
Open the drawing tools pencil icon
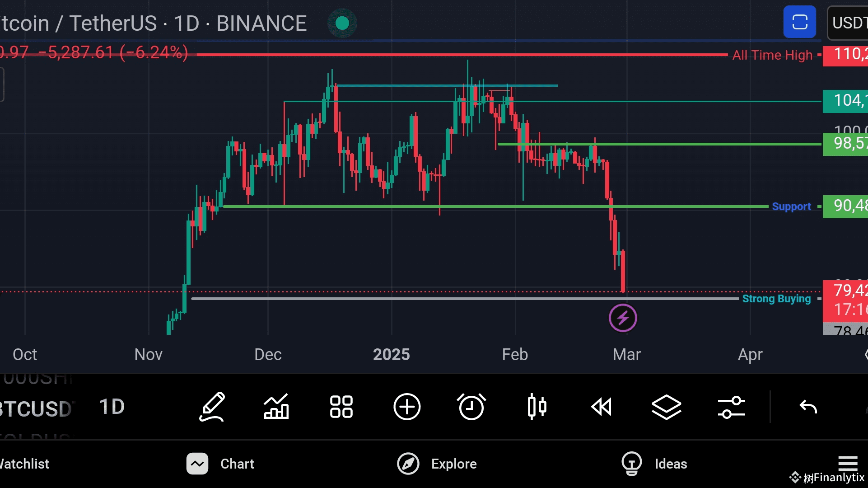point(212,407)
